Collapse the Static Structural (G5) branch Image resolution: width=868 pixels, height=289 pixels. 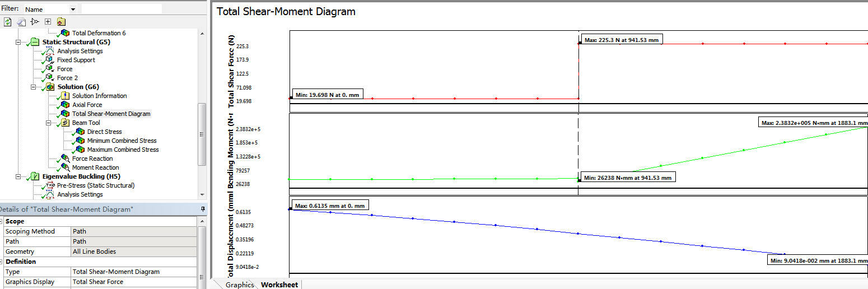[x=18, y=42]
